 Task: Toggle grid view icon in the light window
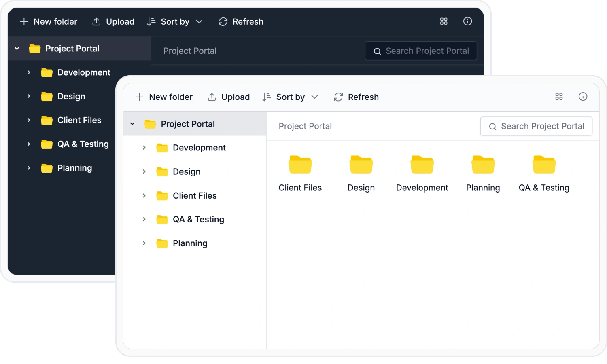pos(559,97)
